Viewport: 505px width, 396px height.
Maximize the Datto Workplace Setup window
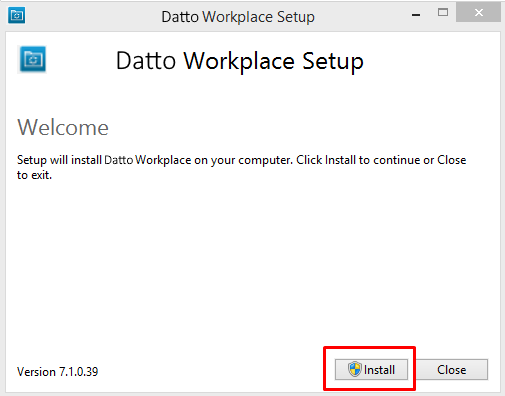pyautogui.click(x=443, y=13)
